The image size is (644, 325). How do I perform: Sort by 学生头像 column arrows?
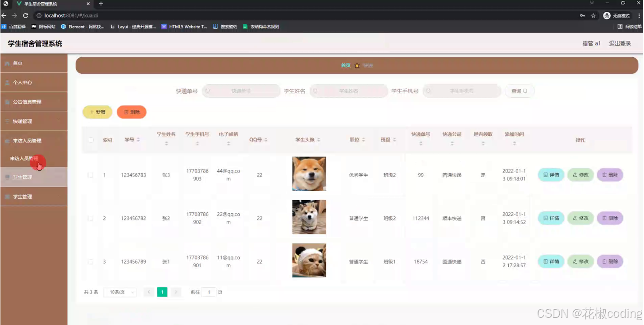point(319,140)
